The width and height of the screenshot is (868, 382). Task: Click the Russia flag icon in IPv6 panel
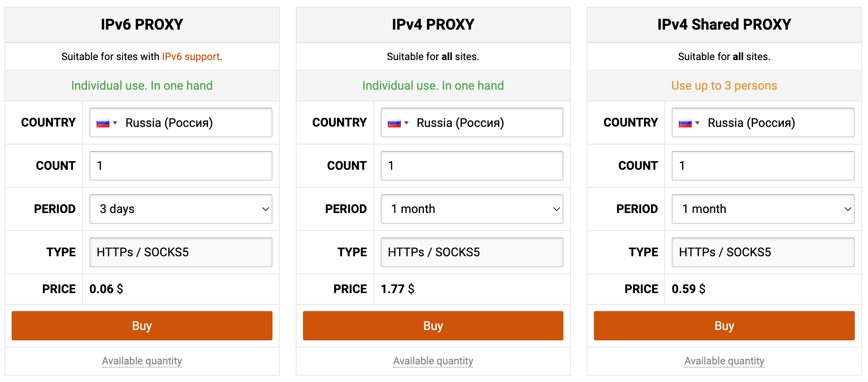[103, 123]
